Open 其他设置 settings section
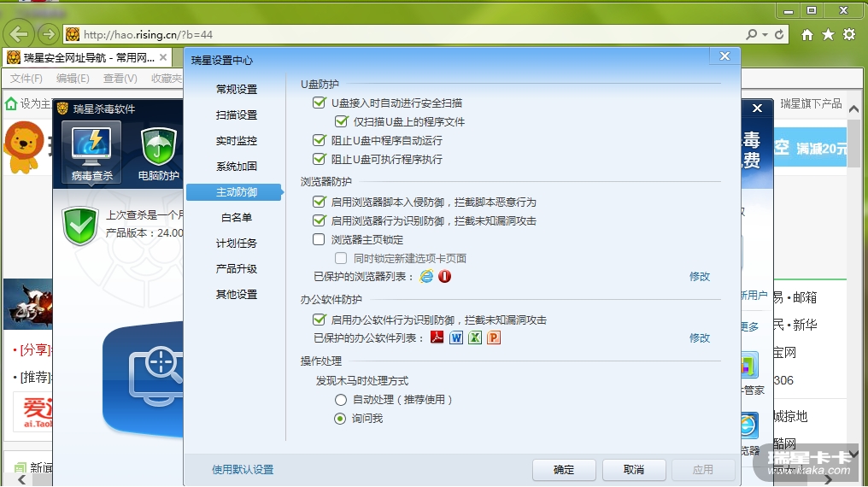 pyautogui.click(x=237, y=294)
